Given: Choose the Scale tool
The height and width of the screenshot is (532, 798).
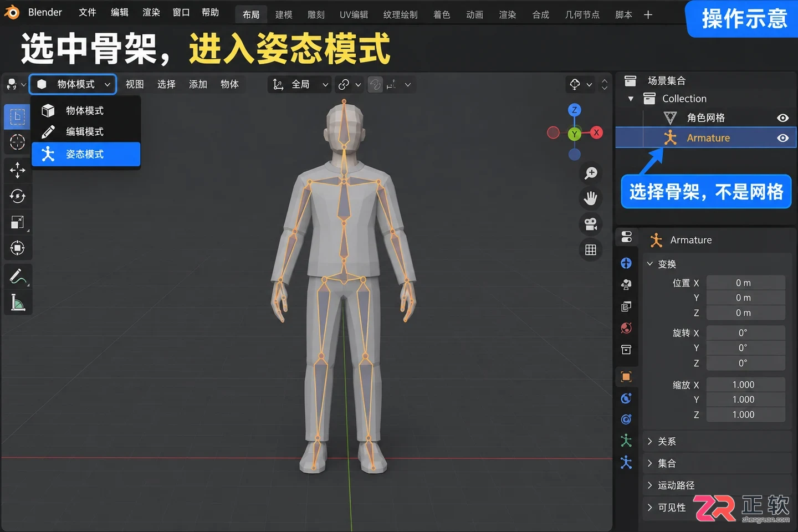Looking at the screenshot, I should 17,222.
